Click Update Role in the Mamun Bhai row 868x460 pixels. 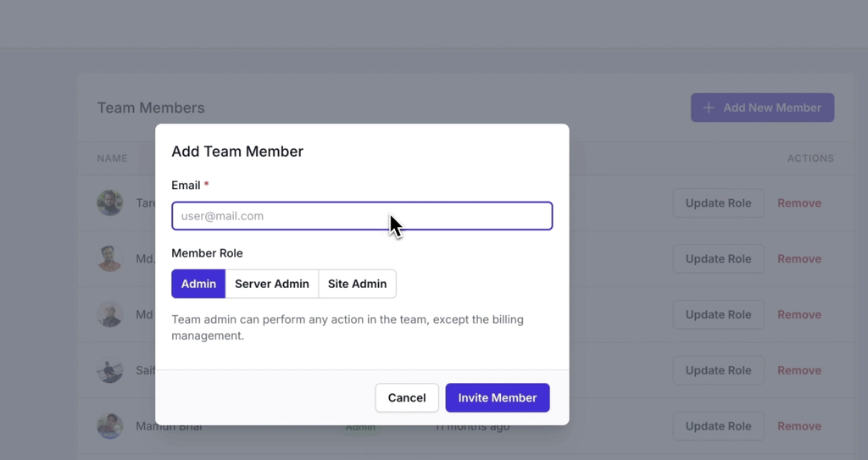[719, 426]
